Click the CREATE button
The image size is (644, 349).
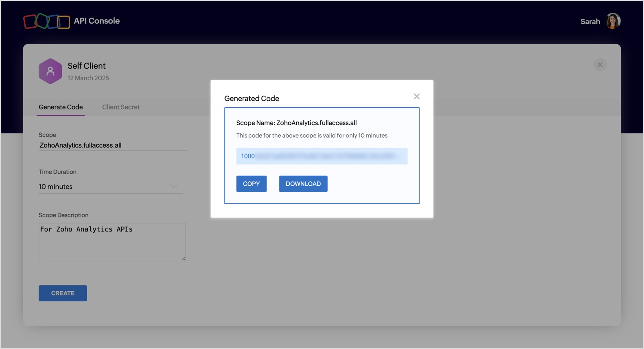pos(63,293)
